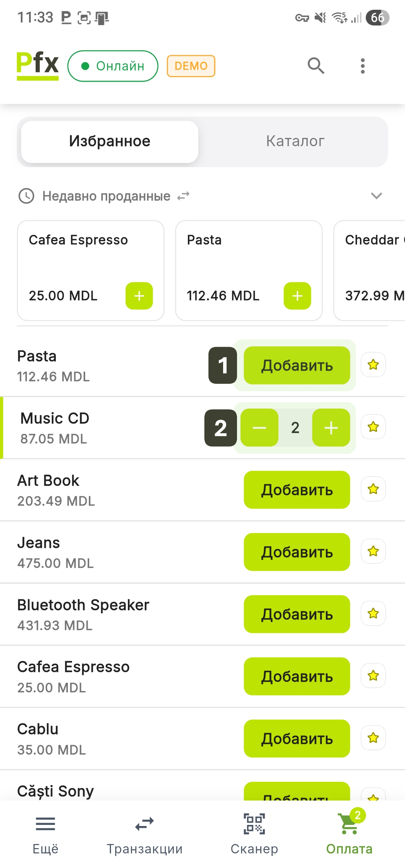
Task: Decrease Music CD quantity with minus
Action: (x=259, y=428)
